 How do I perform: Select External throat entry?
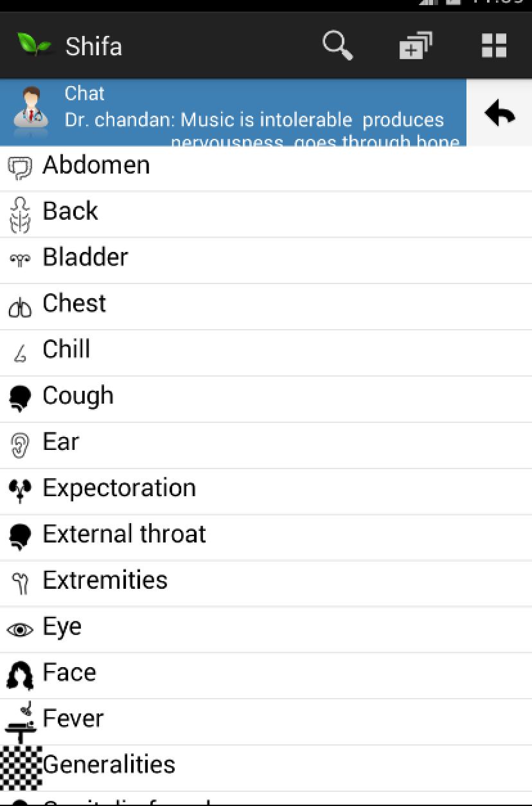pos(124,535)
